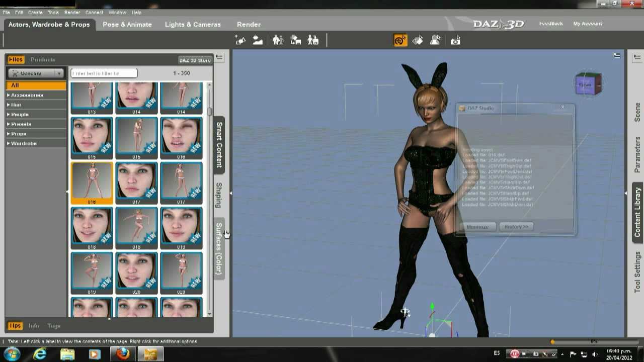Image resolution: width=644 pixels, height=362 pixels.
Task: Click the add new figure toolbar icon
Action: click(x=240, y=40)
